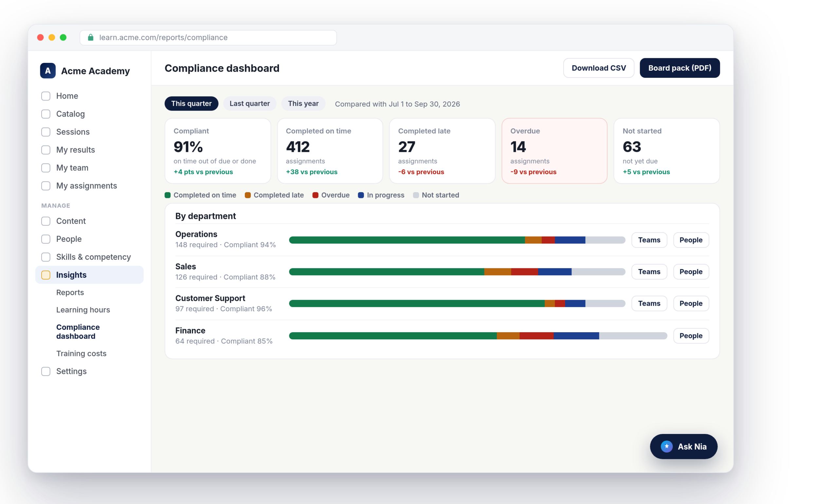Open Training costs submenu item

click(82, 353)
